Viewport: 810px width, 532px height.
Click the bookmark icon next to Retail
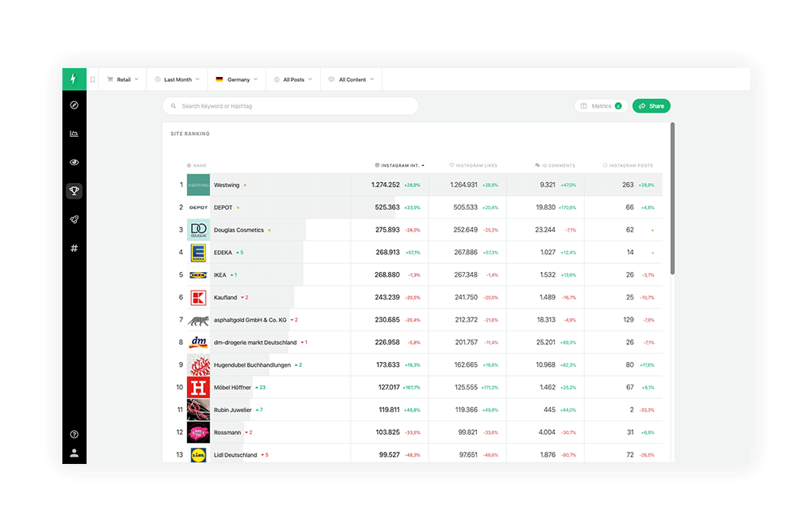click(92, 79)
